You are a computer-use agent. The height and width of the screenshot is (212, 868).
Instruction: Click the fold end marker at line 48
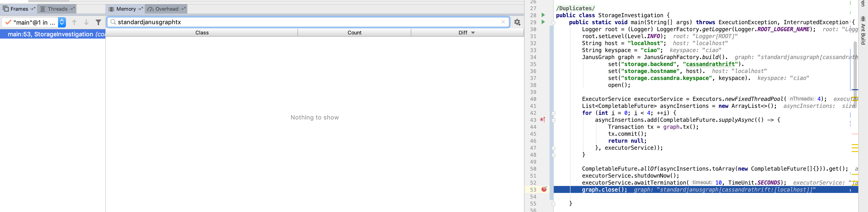553,155
